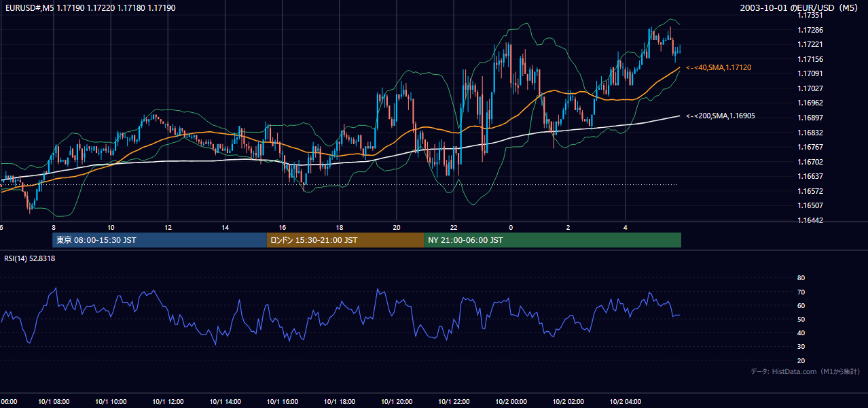Click the hour label 0 under the price chart
The width and height of the screenshot is (868, 408).
511,228
